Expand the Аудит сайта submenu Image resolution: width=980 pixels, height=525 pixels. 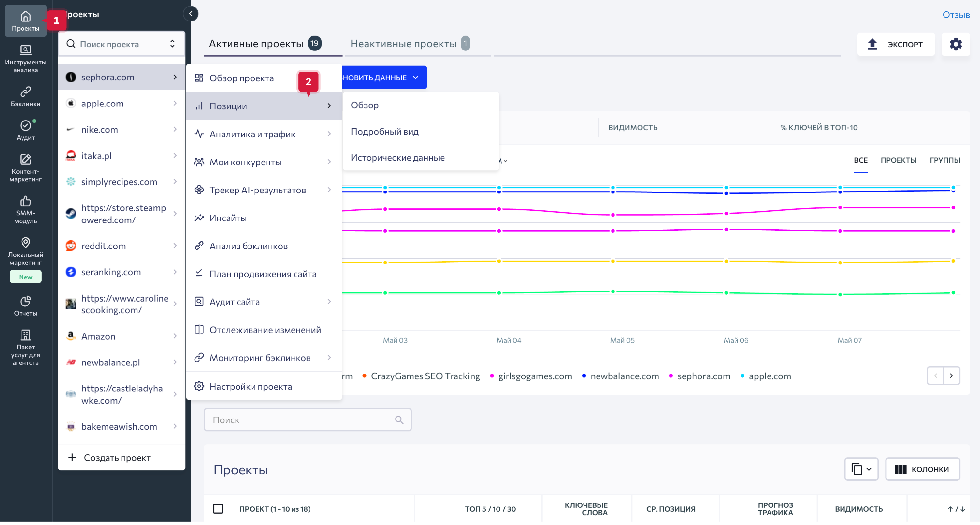pos(329,301)
